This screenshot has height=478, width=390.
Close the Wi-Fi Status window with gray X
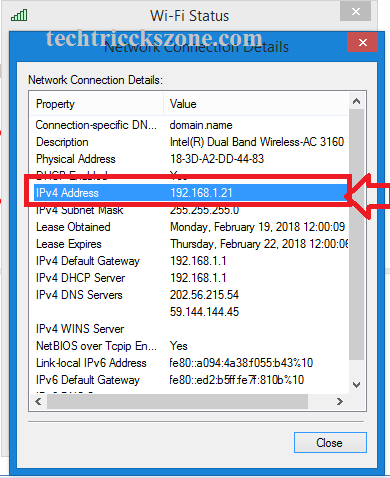click(355, 11)
